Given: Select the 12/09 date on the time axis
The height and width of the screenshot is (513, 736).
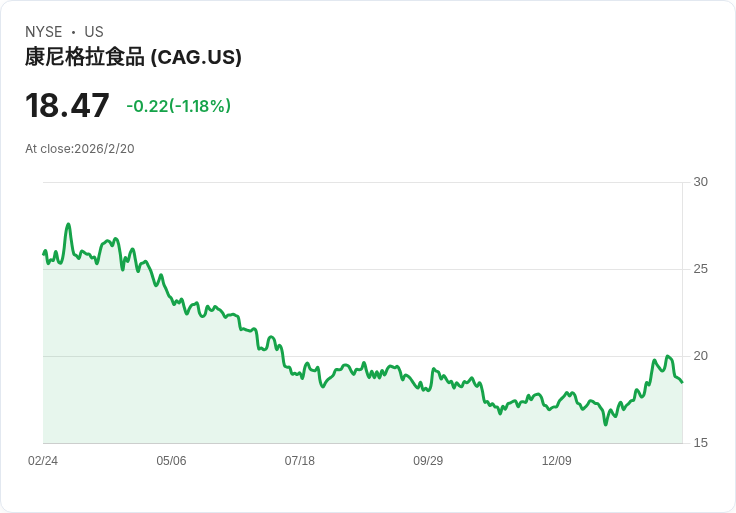Looking at the screenshot, I should [556, 461].
